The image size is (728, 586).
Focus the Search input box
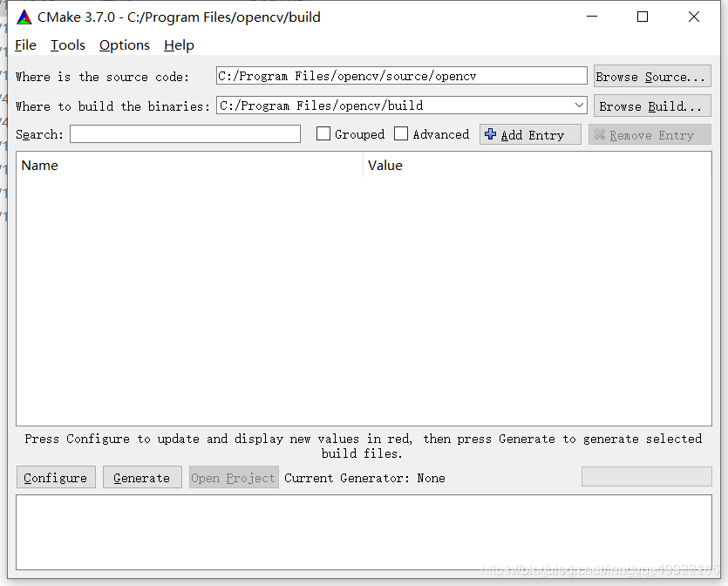(185, 134)
